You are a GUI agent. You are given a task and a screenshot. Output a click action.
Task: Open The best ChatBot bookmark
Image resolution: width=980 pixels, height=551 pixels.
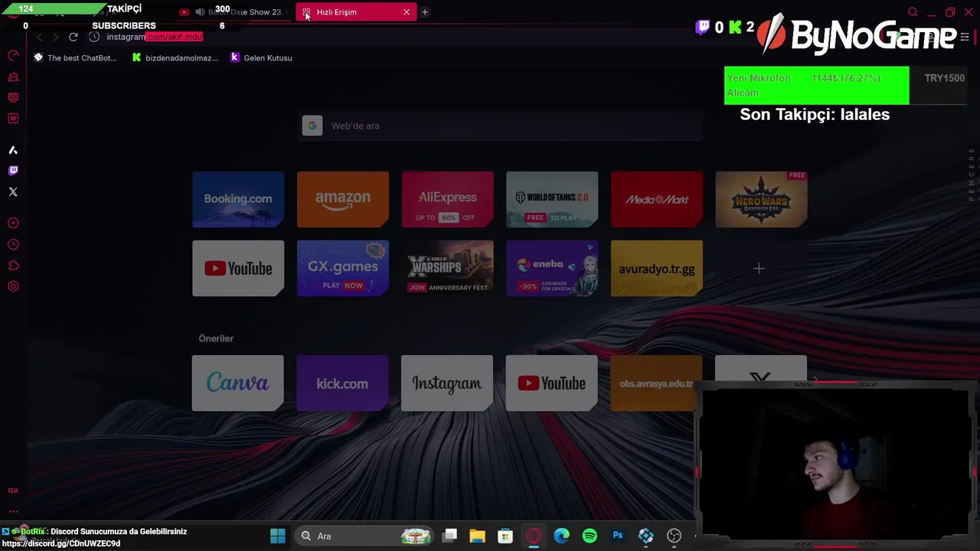coord(75,58)
